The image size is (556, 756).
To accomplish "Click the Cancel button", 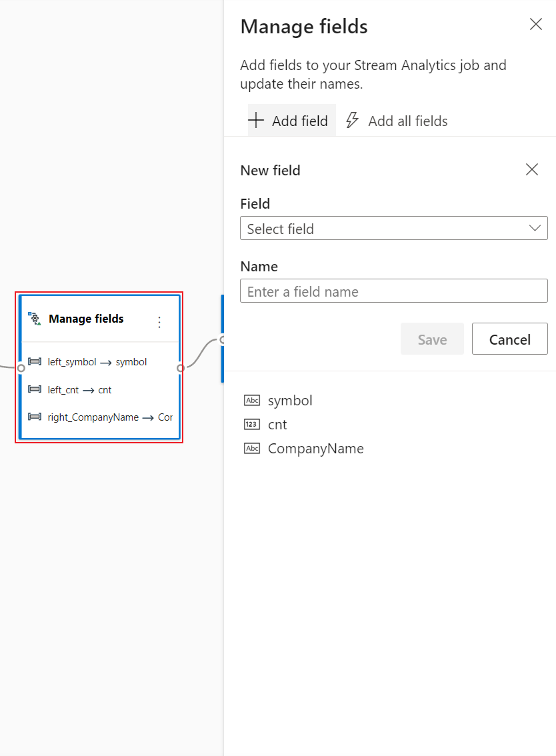I will click(x=509, y=339).
